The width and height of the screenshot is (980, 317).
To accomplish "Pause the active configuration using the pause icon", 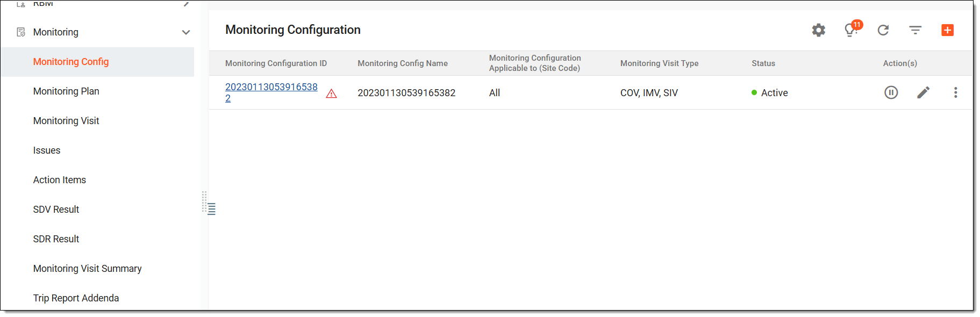I will click(891, 92).
